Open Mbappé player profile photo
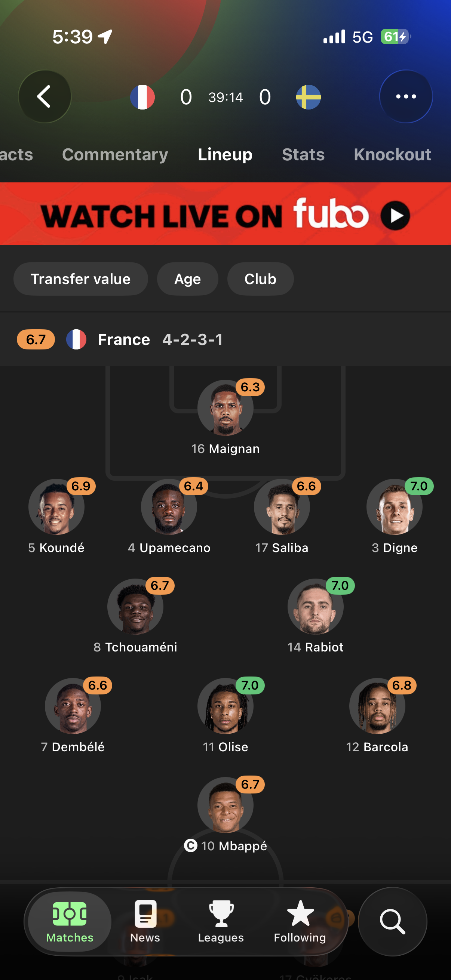 tap(225, 805)
